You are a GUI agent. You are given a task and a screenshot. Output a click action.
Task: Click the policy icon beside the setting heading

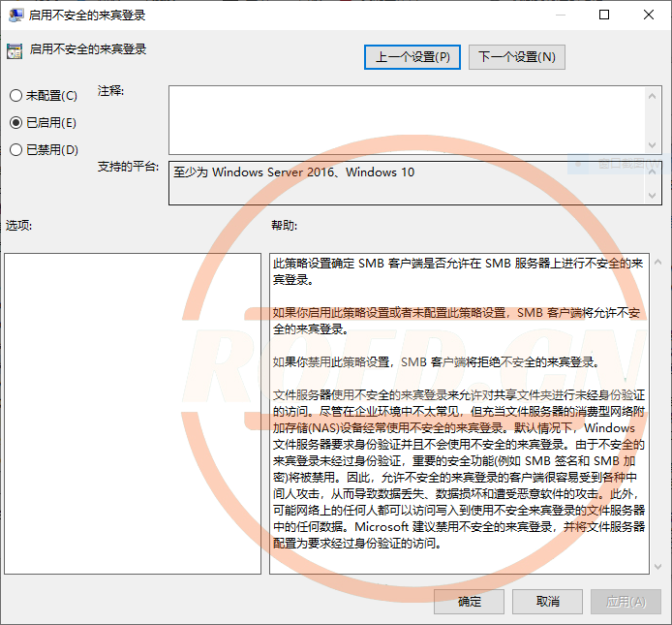point(15,49)
